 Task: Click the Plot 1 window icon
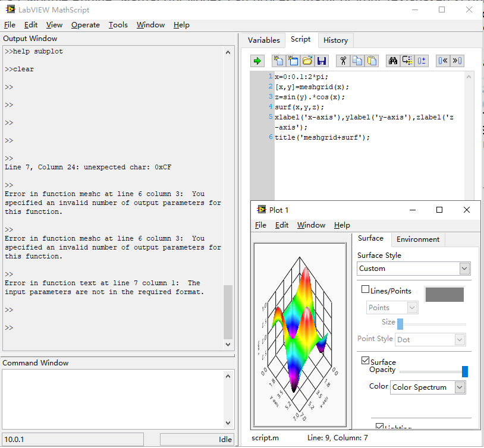(x=262, y=210)
